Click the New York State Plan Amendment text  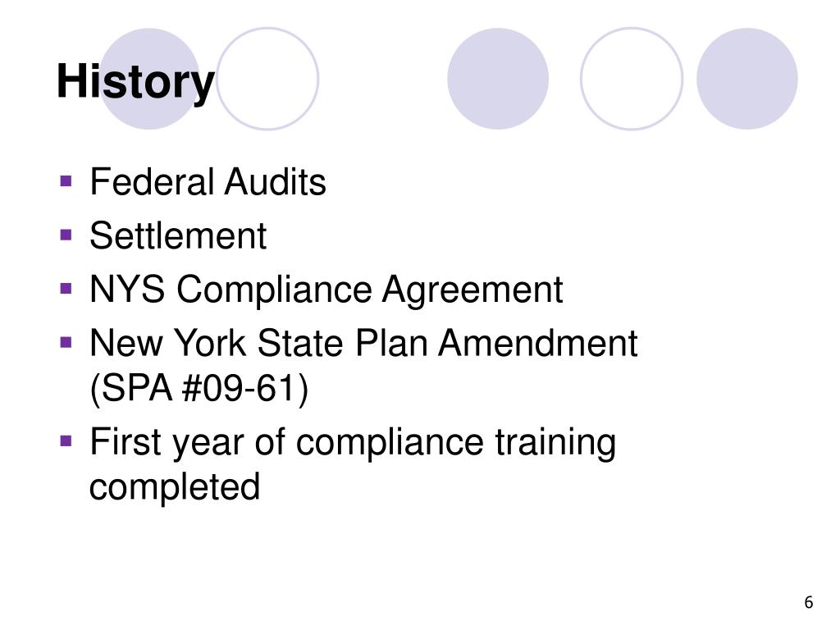[x=363, y=343]
